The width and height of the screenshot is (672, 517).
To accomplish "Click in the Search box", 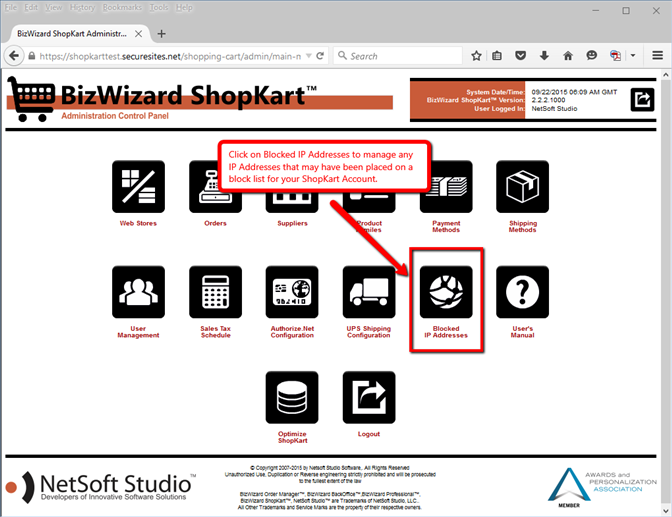I will pyautogui.click(x=398, y=56).
